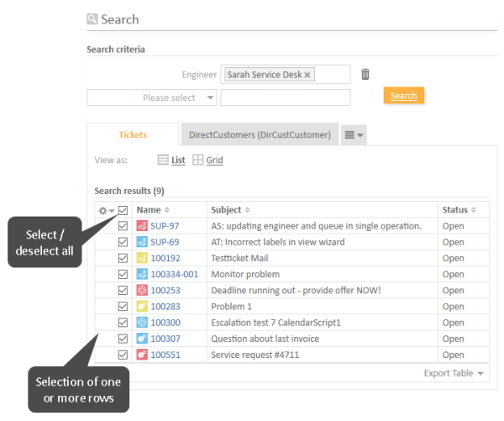This screenshot has width=504, height=421.
Task: Click 'Service request #4711' subject
Action: [255, 355]
